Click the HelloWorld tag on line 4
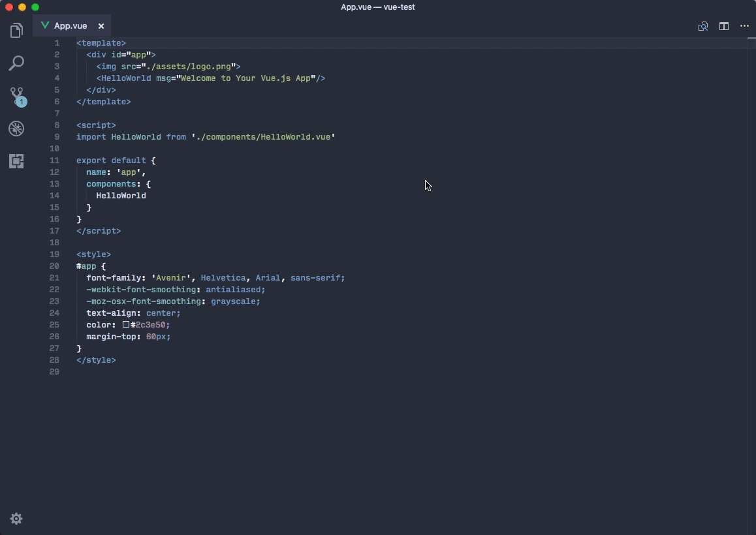The height and width of the screenshot is (535, 756). pyautogui.click(x=126, y=78)
